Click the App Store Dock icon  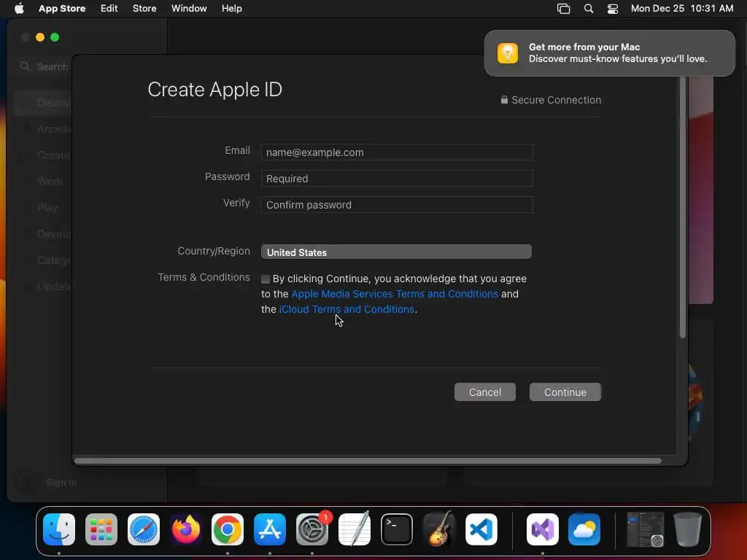(270, 529)
